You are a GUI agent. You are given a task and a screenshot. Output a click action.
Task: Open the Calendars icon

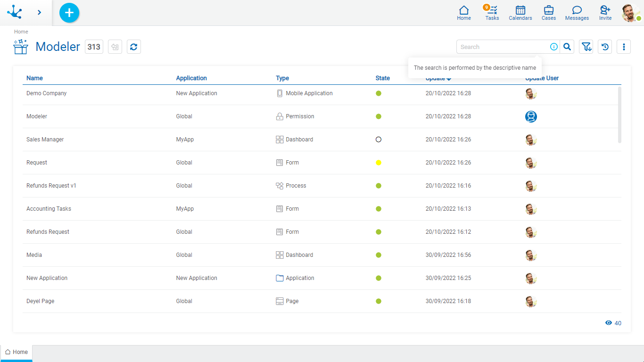click(x=520, y=13)
